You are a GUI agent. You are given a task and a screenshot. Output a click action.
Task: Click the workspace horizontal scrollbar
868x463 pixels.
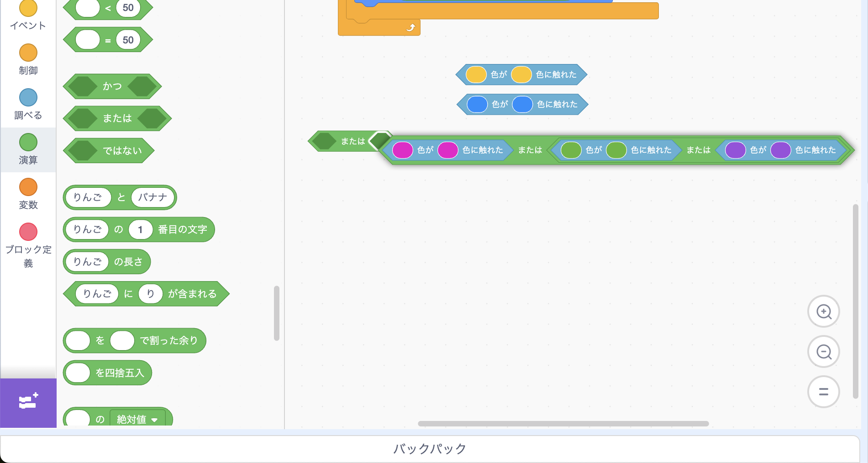563,424
